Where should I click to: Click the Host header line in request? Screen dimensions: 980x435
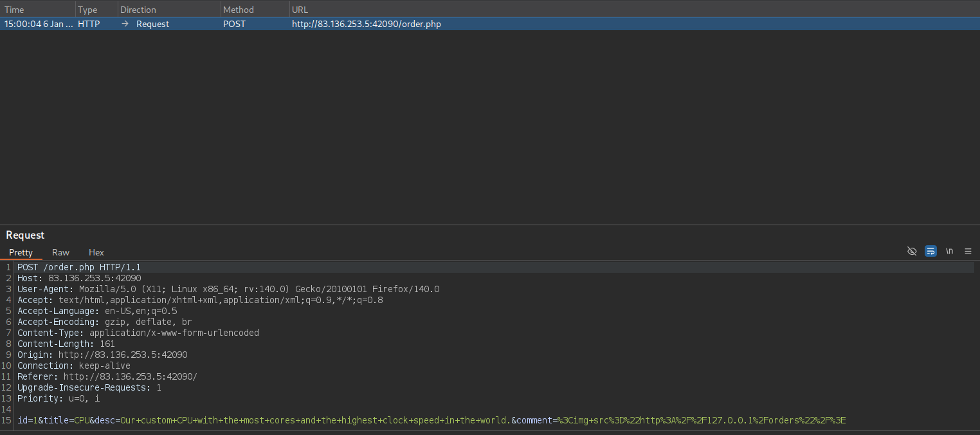(79, 278)
